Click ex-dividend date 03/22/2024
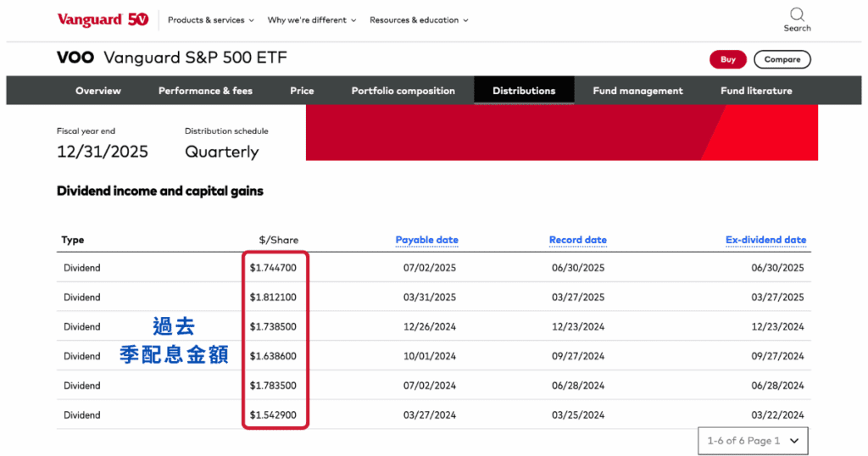Screen dimensions: 868x456 tap(777, 415)
